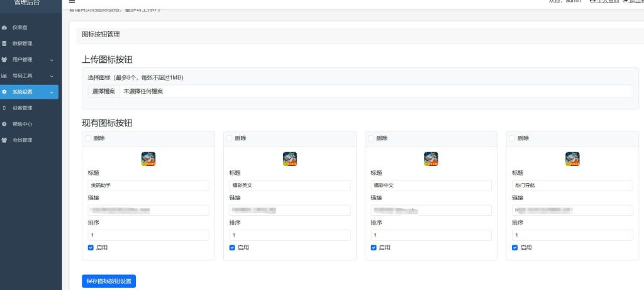This screenshot has width=644, height=290.
Task: Check 删除 checkbox for 热门导航 card
Action: pos(512,138)
